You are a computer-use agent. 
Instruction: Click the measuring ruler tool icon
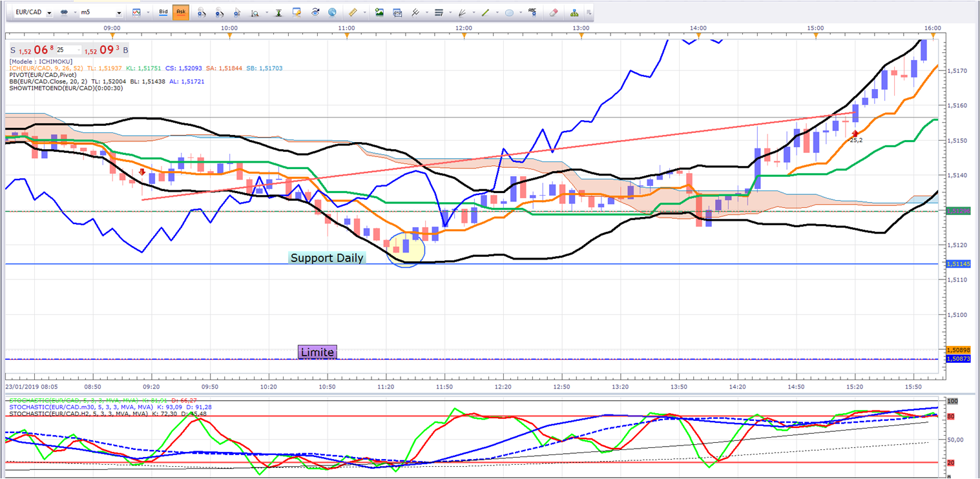[352, 12]
